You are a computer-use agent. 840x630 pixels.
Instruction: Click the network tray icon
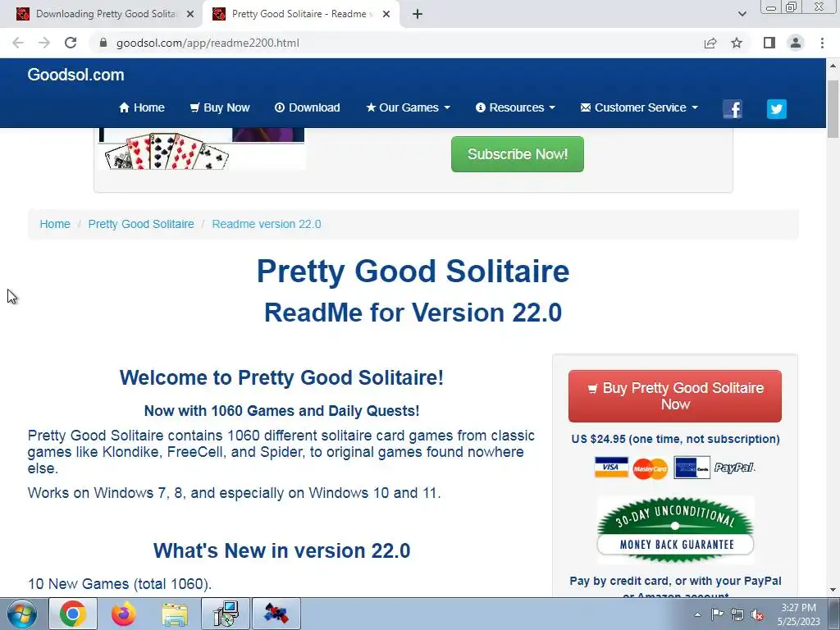point(737,614)
